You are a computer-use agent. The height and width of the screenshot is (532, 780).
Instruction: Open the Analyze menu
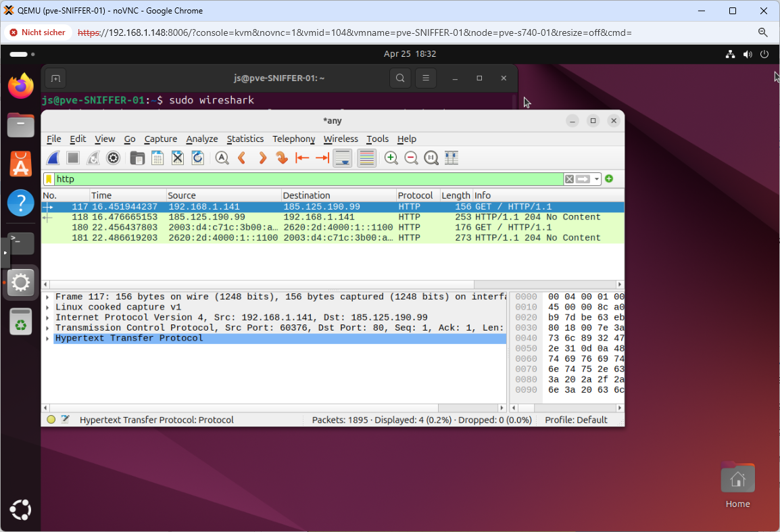(201, 139)
